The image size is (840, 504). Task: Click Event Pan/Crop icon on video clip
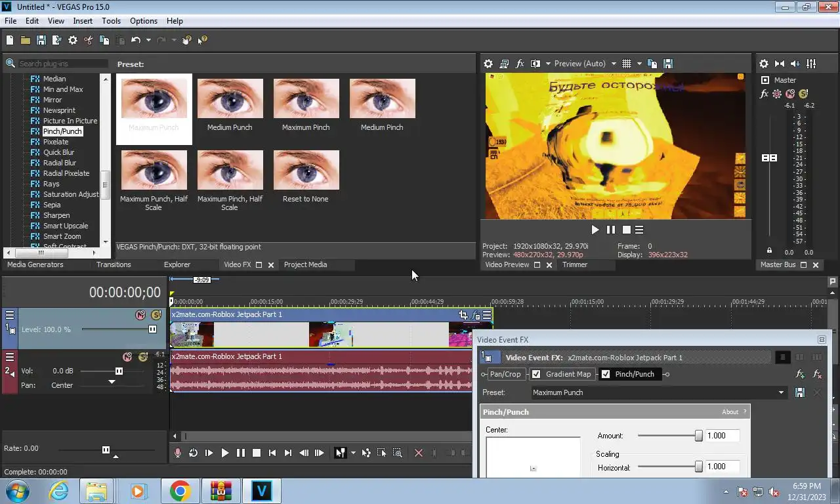(x=463, y=315)
